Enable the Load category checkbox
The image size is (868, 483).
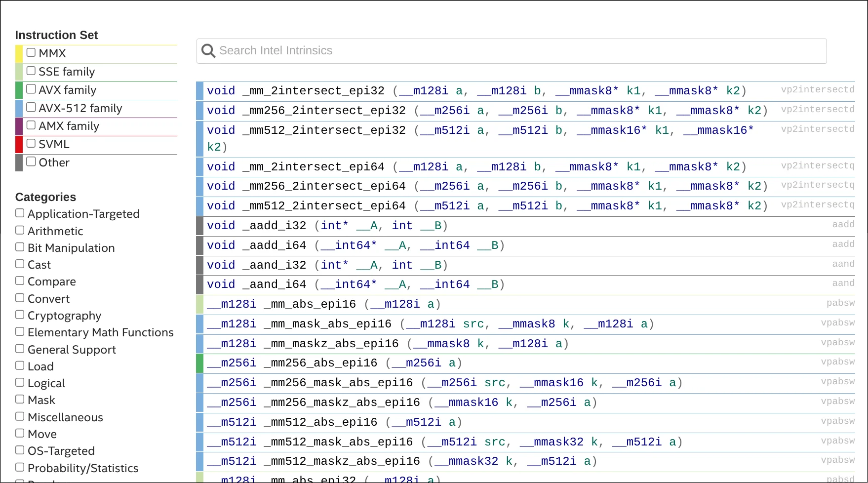click(20, 365)
